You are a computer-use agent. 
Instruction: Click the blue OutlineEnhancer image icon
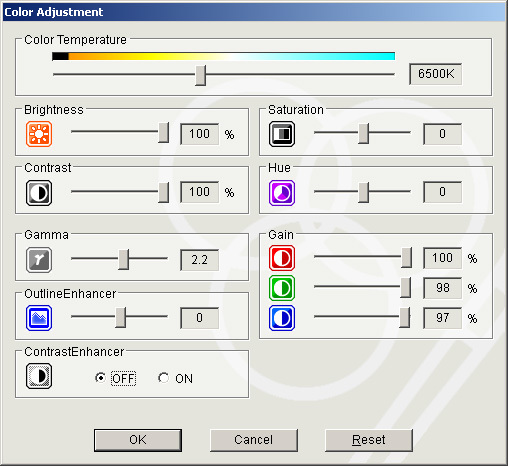point(39,318)
